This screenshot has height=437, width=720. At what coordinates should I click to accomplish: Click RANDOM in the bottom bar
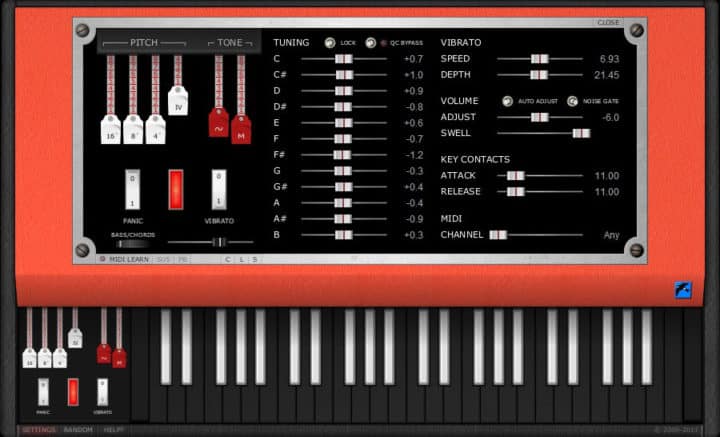point(78,430)
